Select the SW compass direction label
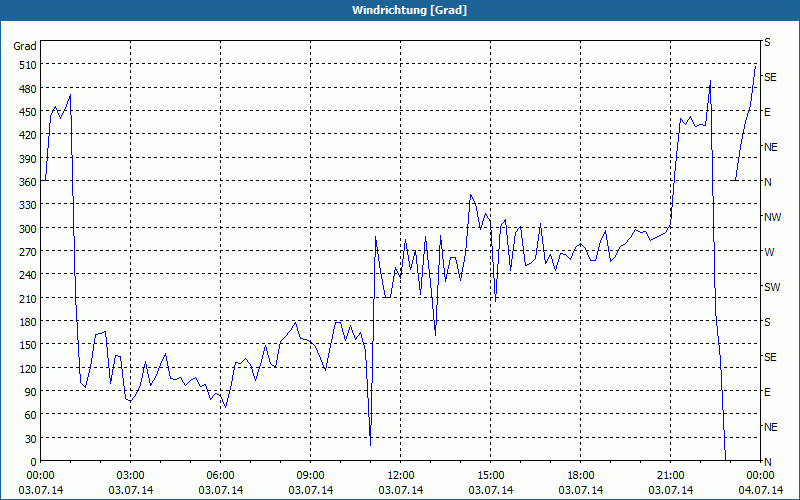This screenshot has width=800, height=500. 772,287
